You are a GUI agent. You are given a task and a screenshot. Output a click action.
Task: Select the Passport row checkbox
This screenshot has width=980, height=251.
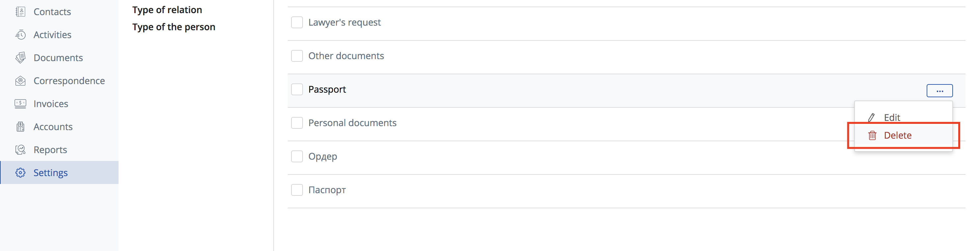(297, 89)
